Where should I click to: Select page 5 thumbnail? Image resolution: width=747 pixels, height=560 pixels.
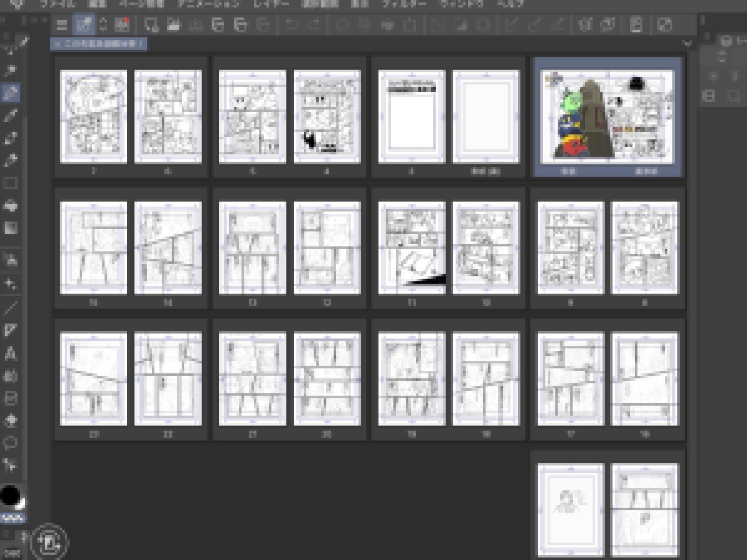point(253,116)
